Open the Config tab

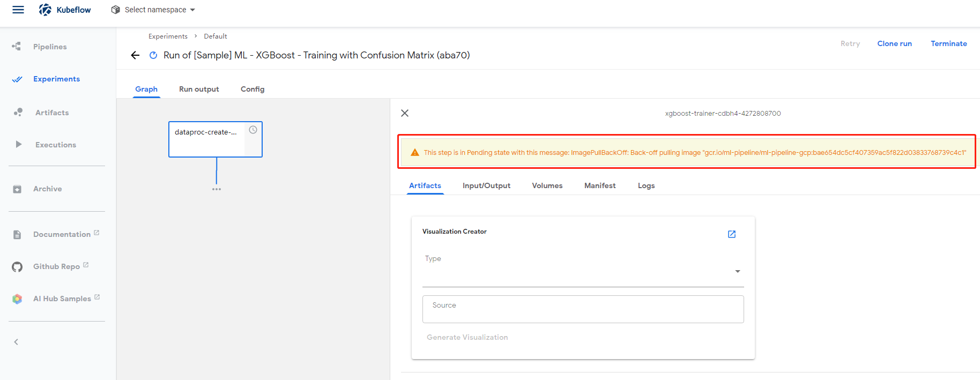pos(253,89)
